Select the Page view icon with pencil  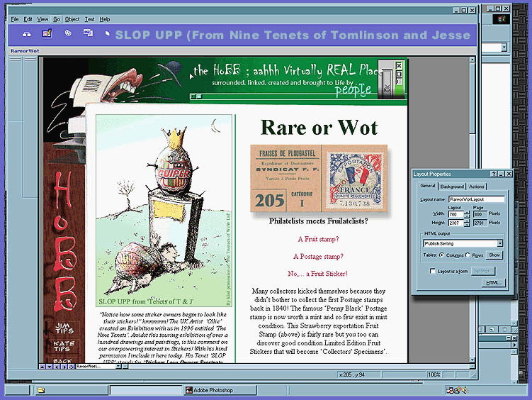47,33
